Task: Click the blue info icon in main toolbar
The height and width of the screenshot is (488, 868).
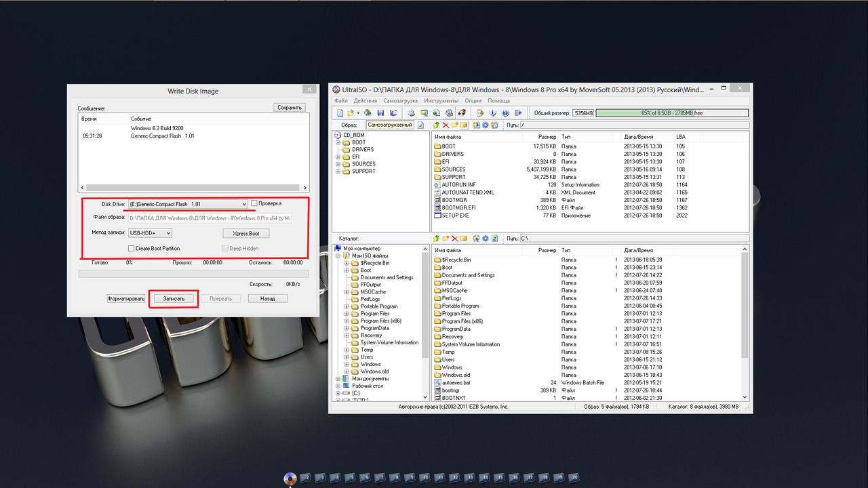Action: point(493,113)
